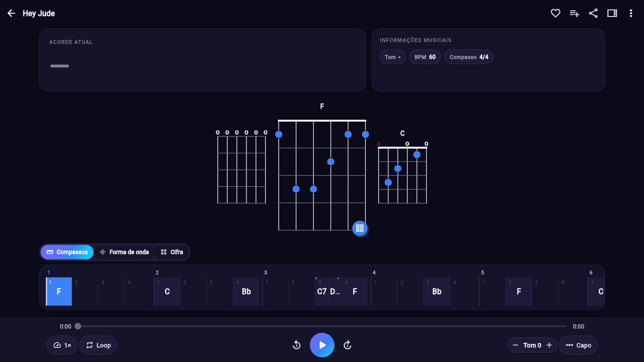Select the Bb chord in measure 4

[437, 291]
